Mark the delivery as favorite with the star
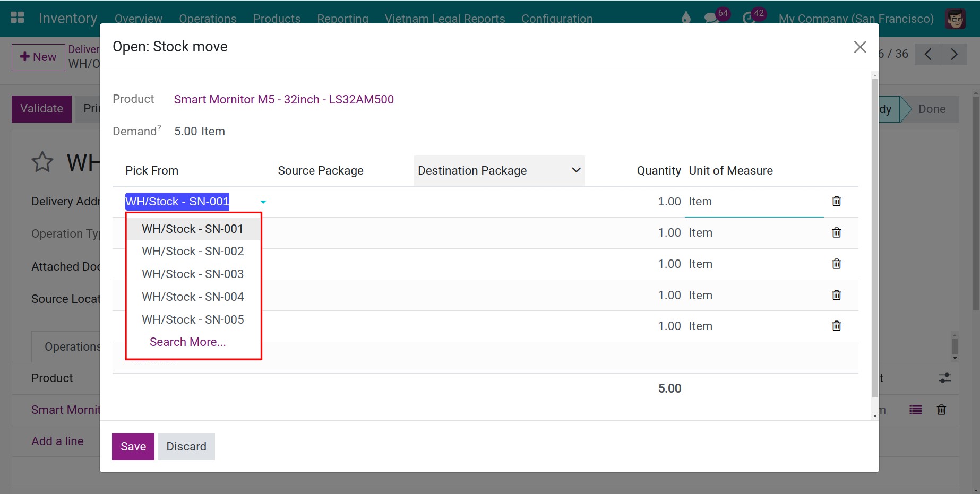Screen dimensions: 980x494 point(42,162)
